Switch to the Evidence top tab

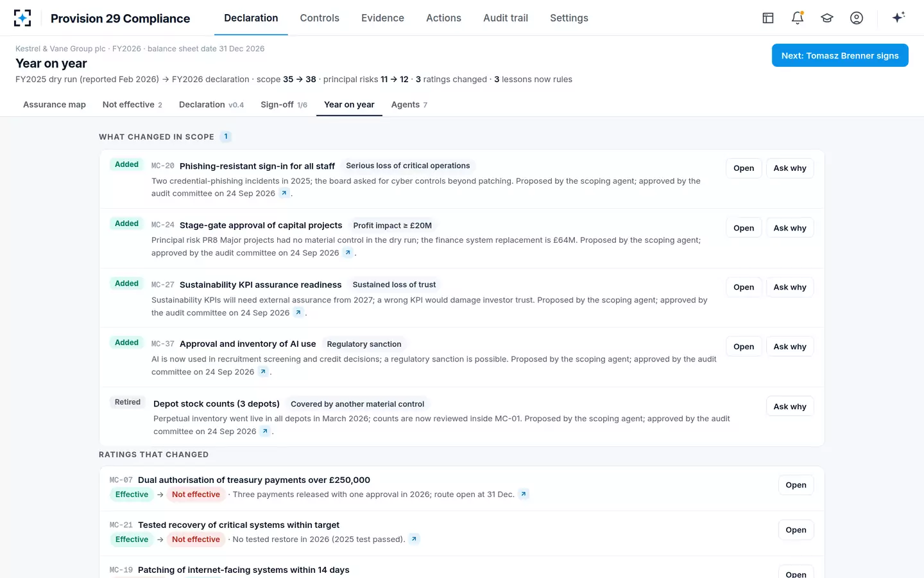(382, 18)
